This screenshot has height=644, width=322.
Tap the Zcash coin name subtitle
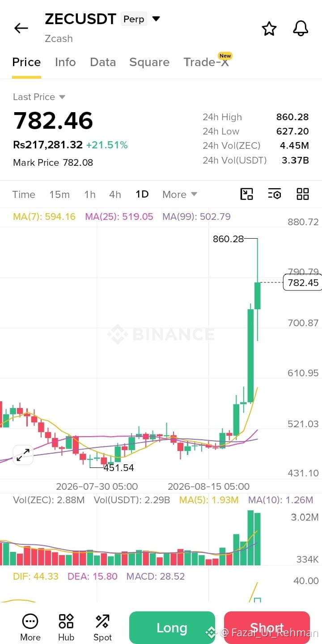[x=59, y=38]
